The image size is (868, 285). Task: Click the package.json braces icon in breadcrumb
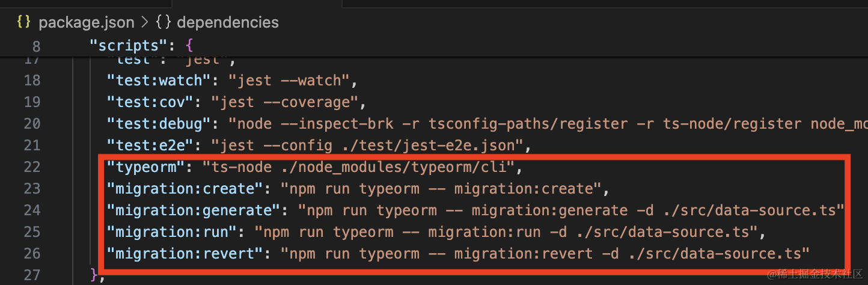pos(23,22)
